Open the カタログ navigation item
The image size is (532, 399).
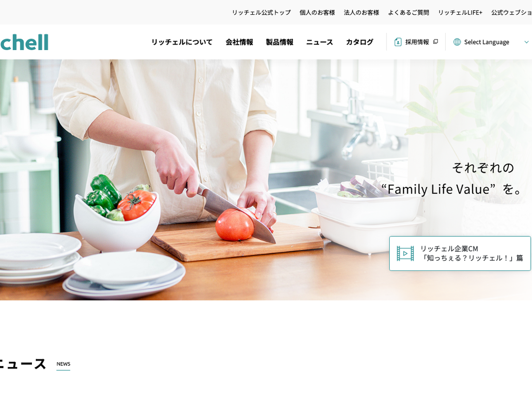tap(360, 42)
